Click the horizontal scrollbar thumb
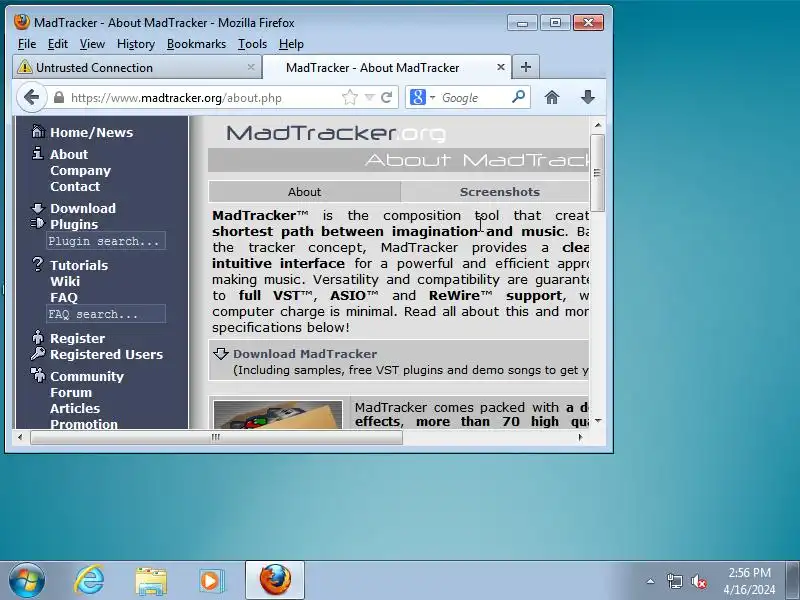This screenshot has height=600, width=800. point(216,437)
